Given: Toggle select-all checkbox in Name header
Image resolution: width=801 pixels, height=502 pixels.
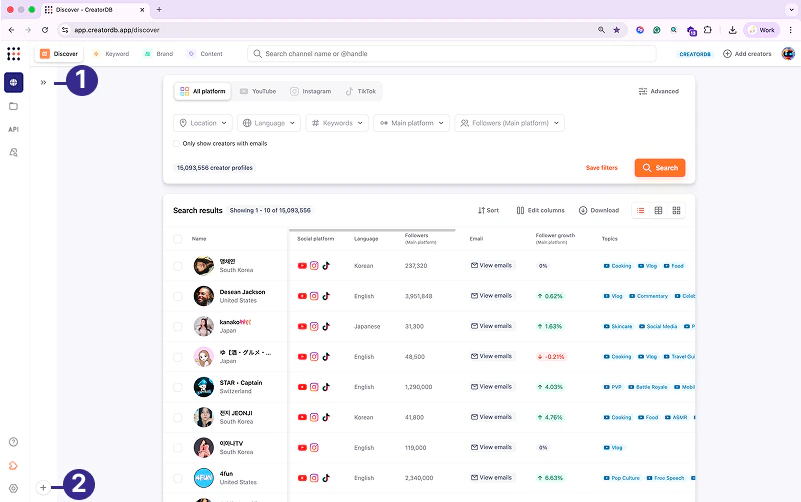Looking at the screenshot, I should (x=178, y=239).
